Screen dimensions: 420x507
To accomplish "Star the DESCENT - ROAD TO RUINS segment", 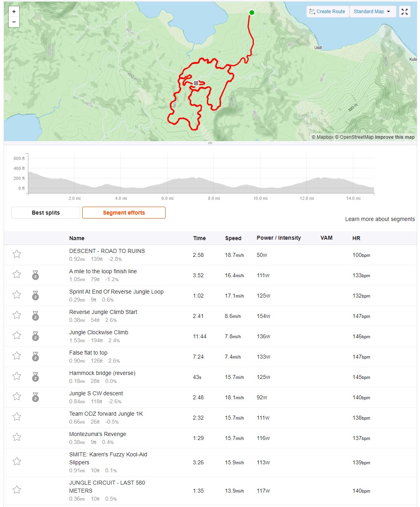I will pos(17,254).
